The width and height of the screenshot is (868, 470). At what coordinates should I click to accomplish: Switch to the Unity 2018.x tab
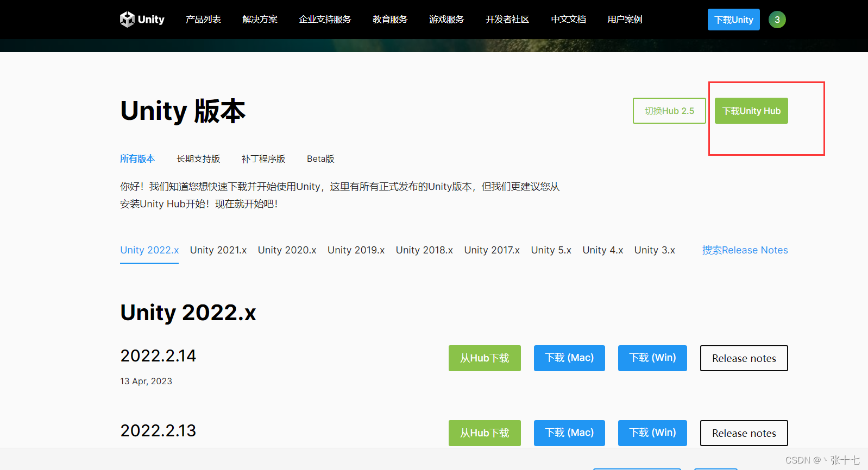[424, 250]
